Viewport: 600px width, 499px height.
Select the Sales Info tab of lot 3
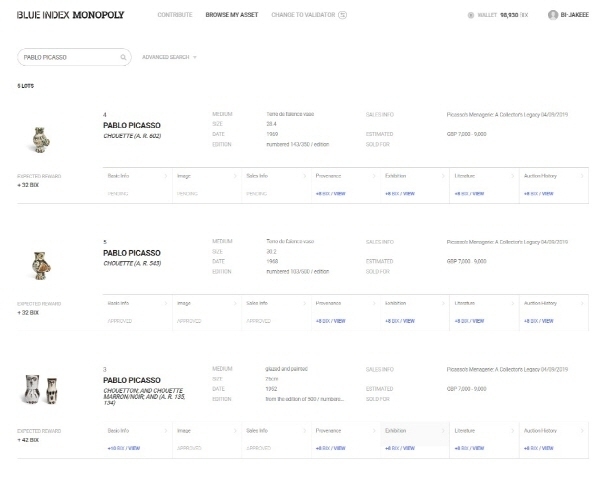pyautogui.click(x=276, y=440)
